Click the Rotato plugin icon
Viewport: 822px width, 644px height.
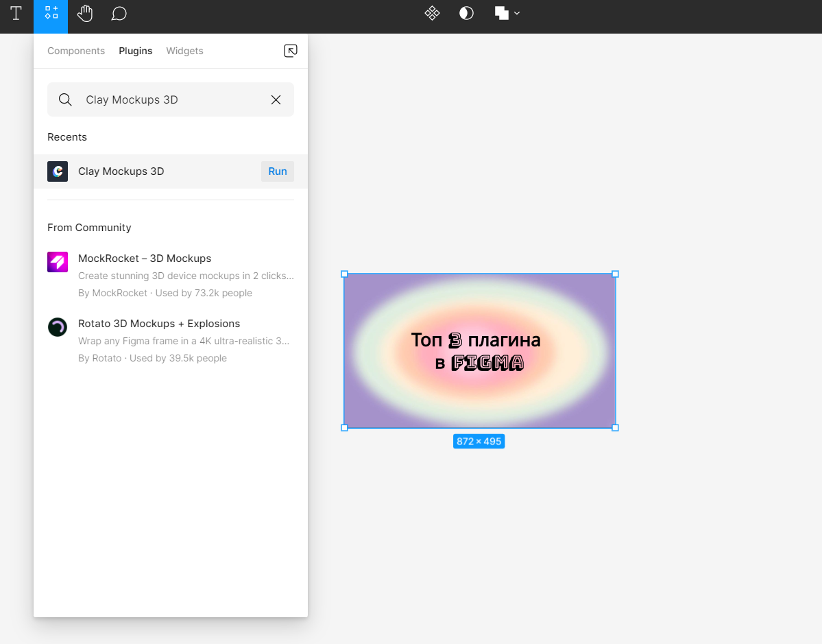(58, 327)
